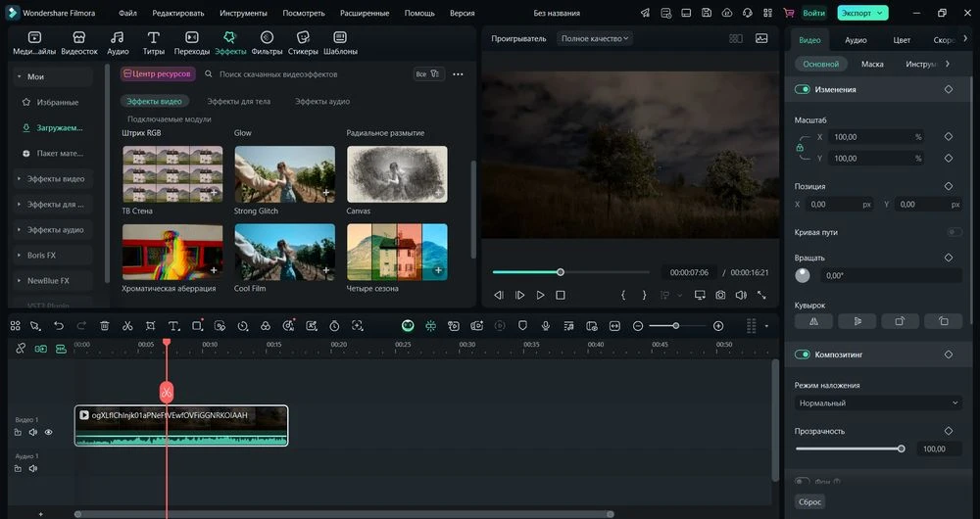Toggle the Изменения (Transform) switch
The height and width of the screenshot is (519, 980).
coord(803,89)
